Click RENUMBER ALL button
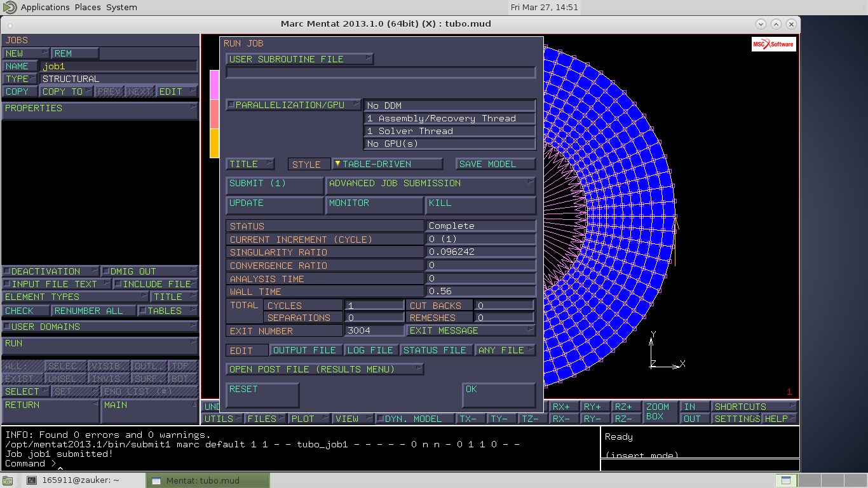Image resolution: width=868 pixels, height=488 pixels. coord(94,311)
